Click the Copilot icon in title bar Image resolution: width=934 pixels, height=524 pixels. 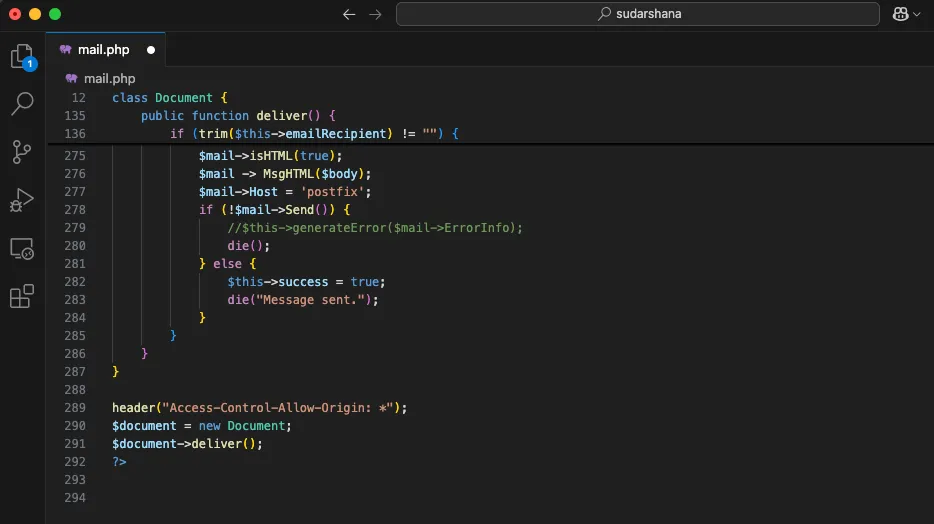coord(900,14)
